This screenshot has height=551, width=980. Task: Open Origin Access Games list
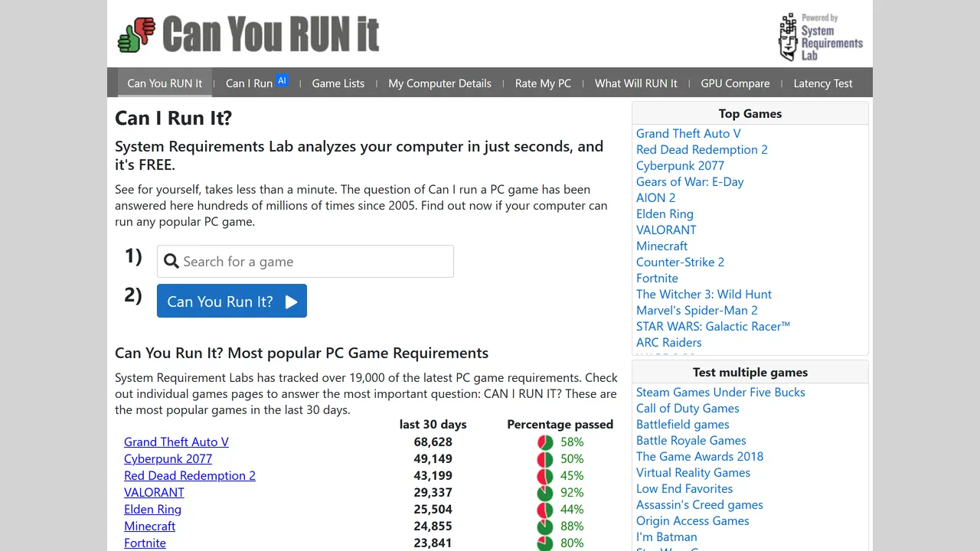pos(693,520)
